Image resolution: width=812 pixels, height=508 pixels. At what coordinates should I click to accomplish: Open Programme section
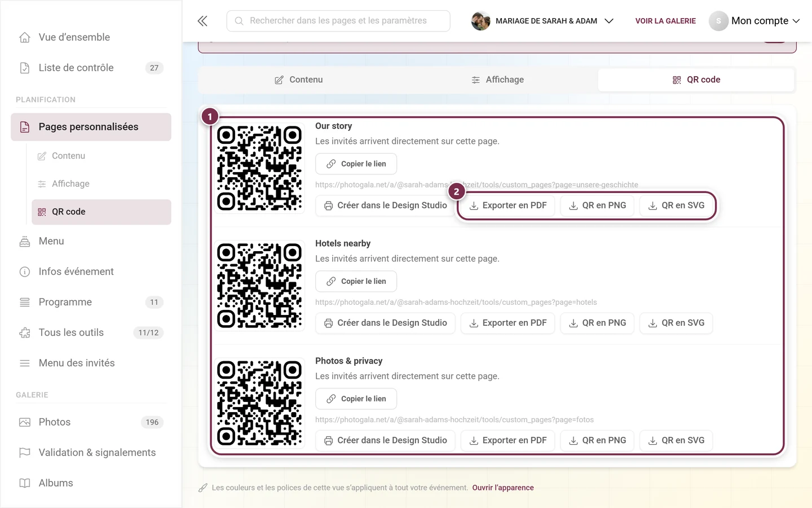pyautogui.click(x=91, y=302)
